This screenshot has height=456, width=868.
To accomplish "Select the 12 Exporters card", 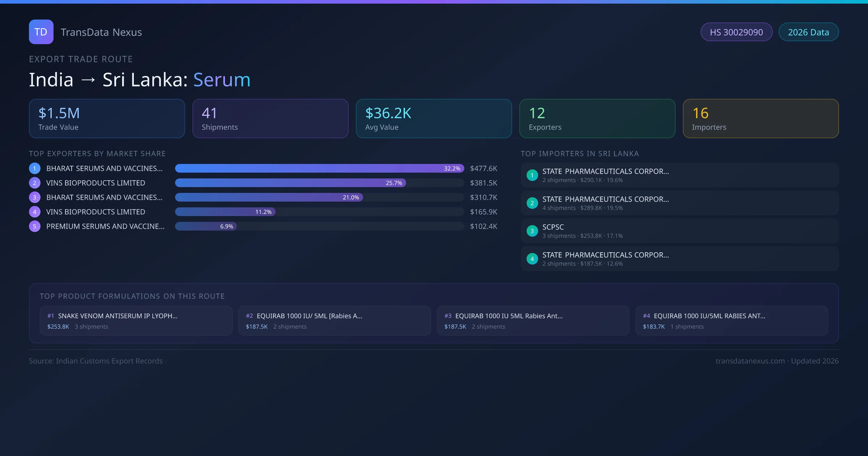I will coord(597,118).
